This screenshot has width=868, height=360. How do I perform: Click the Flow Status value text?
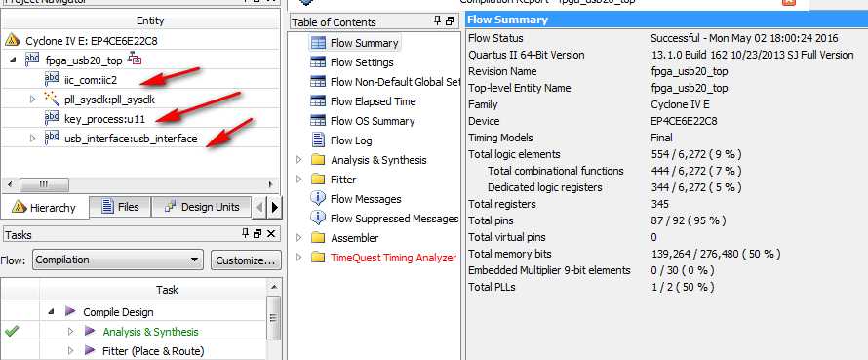(744, 38)
